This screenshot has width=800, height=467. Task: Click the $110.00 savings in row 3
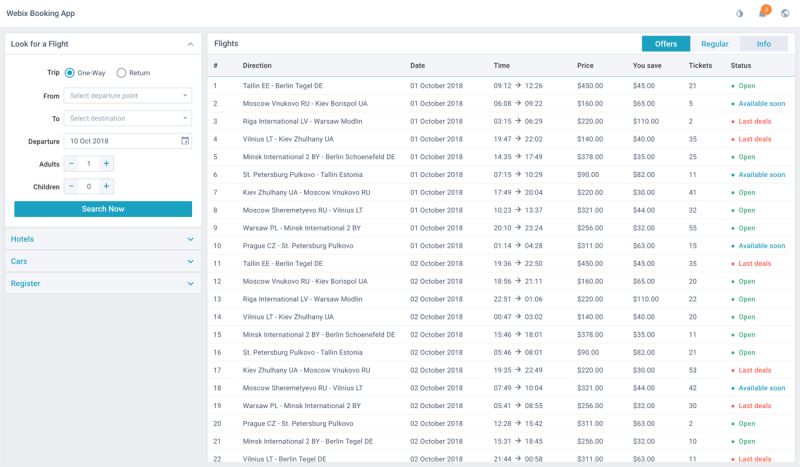pyautogui.click(x=646, y=121)
